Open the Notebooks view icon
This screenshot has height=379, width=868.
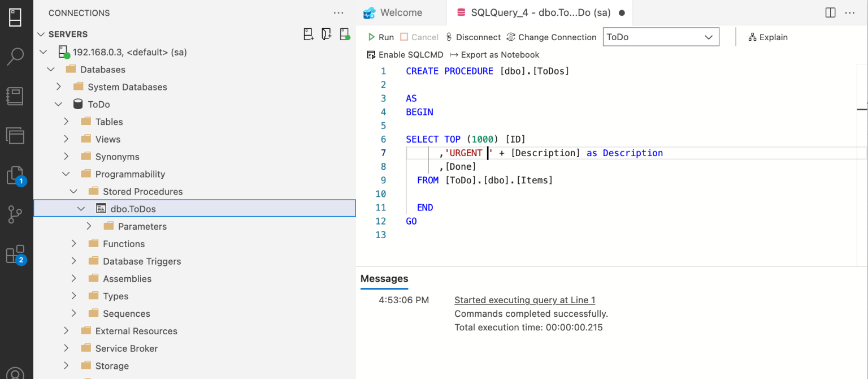(x=15, y=96)
